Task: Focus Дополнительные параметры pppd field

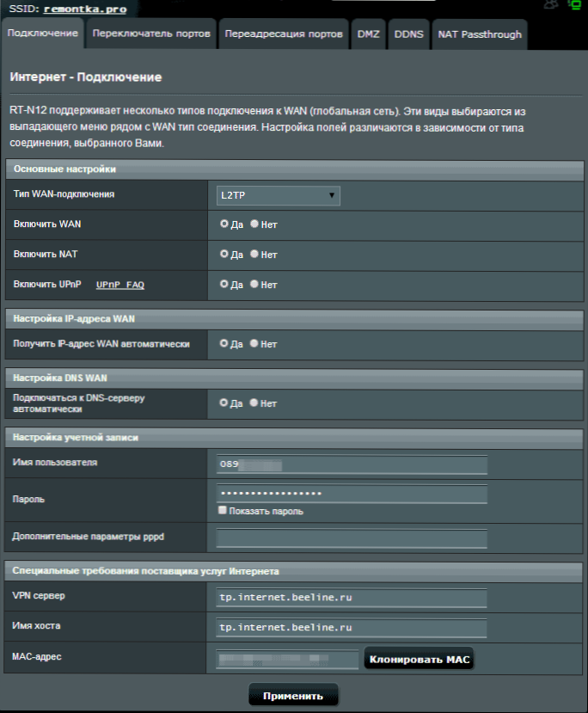Action: point(352,538)
